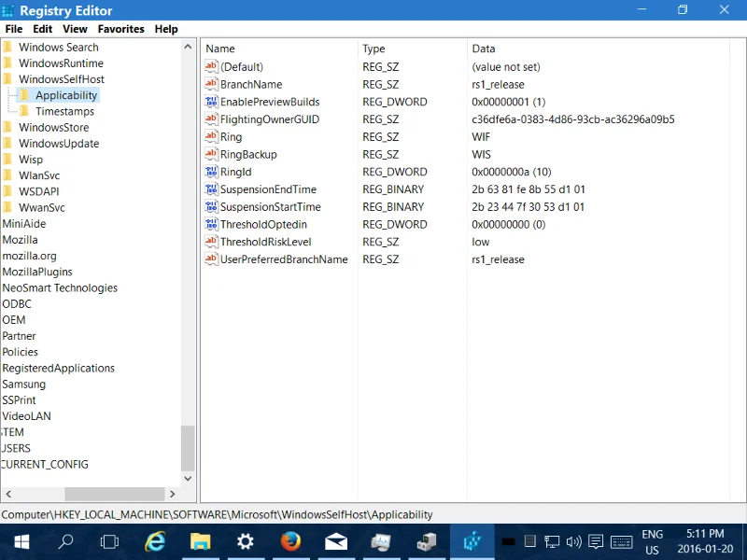Select the WwanSvc registry key
The height and width of the screenshot is (560, 747).
42,207
